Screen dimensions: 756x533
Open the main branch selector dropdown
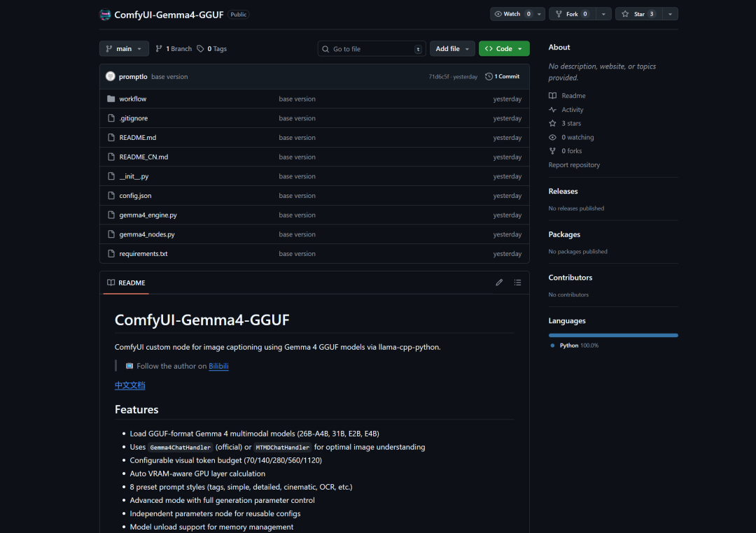click(124, 49)
